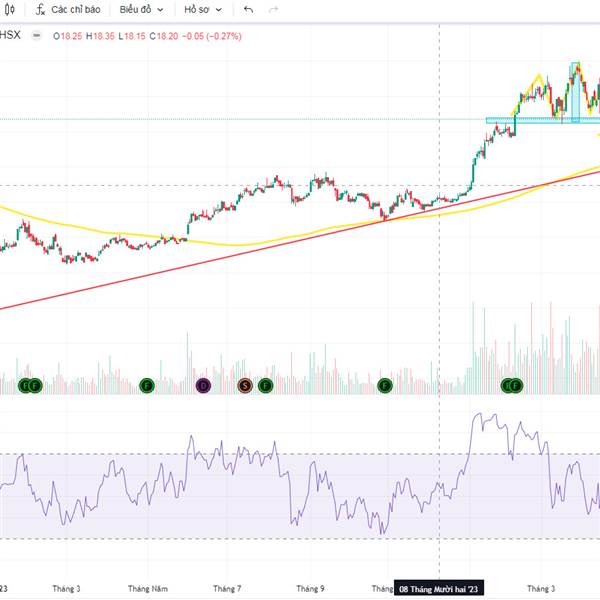
Task: Click the low value L18.15
Action: 132,36
